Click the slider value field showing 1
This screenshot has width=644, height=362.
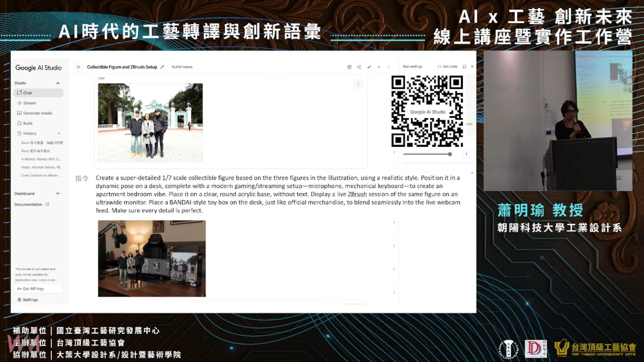469,154
